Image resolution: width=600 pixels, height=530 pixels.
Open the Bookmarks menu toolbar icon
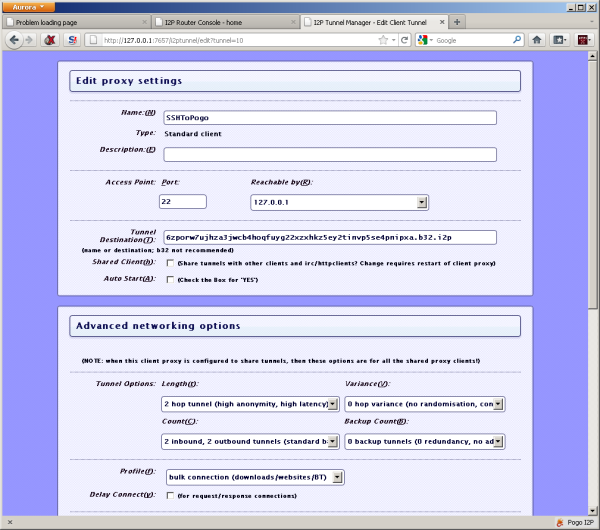pos(560,40)
